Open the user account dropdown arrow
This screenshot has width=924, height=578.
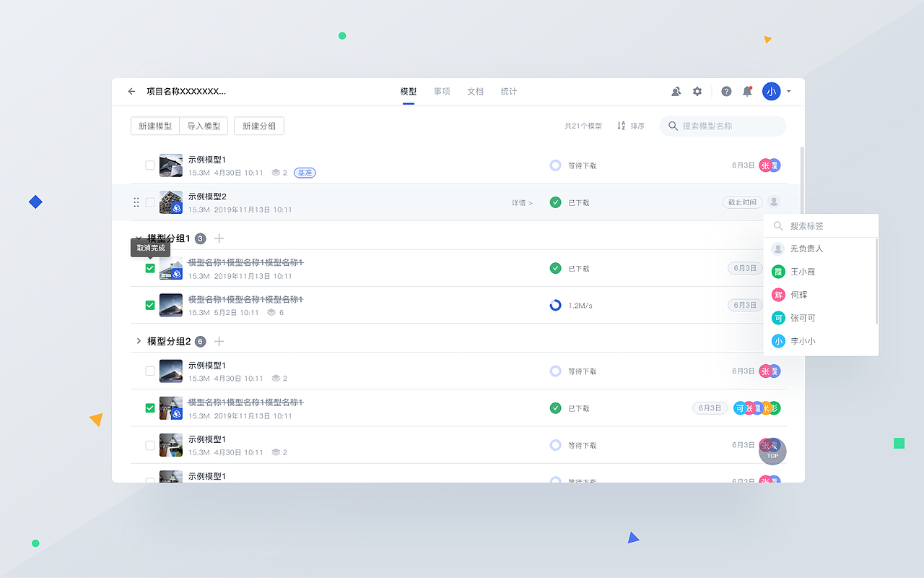[788, 92]
